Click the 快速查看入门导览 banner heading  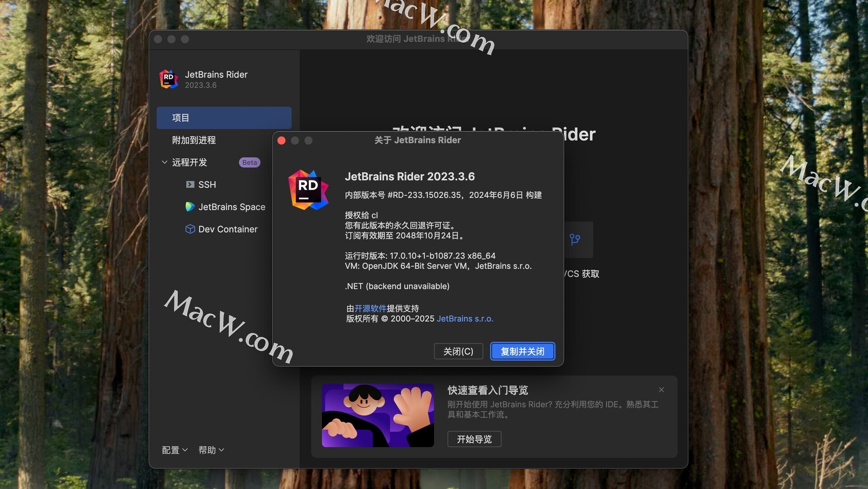pyautogui.click(x=488, y=390)
